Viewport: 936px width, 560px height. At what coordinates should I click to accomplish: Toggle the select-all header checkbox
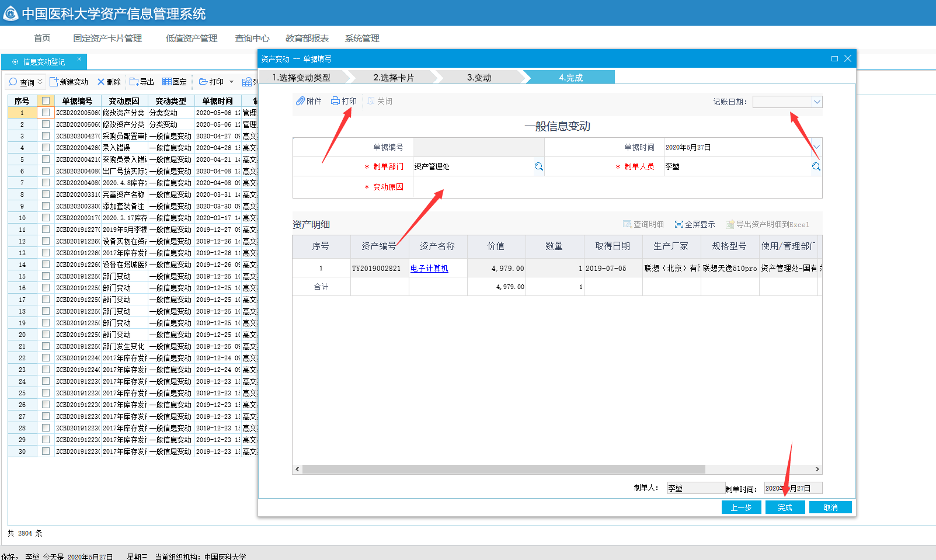pyautogui.click(x=46, y=100)
